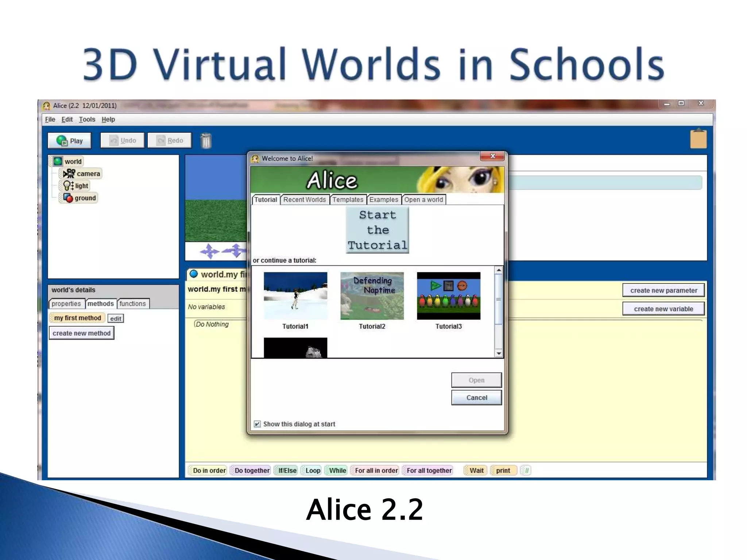Click the green world globe icon
747x560 pixels.
58,161
